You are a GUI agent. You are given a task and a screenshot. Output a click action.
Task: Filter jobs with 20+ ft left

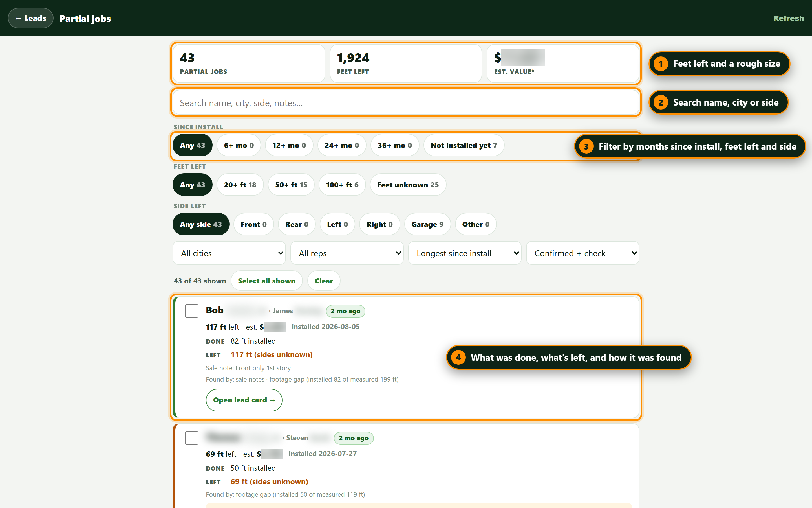pyautogui.click(x=240, y=185)
